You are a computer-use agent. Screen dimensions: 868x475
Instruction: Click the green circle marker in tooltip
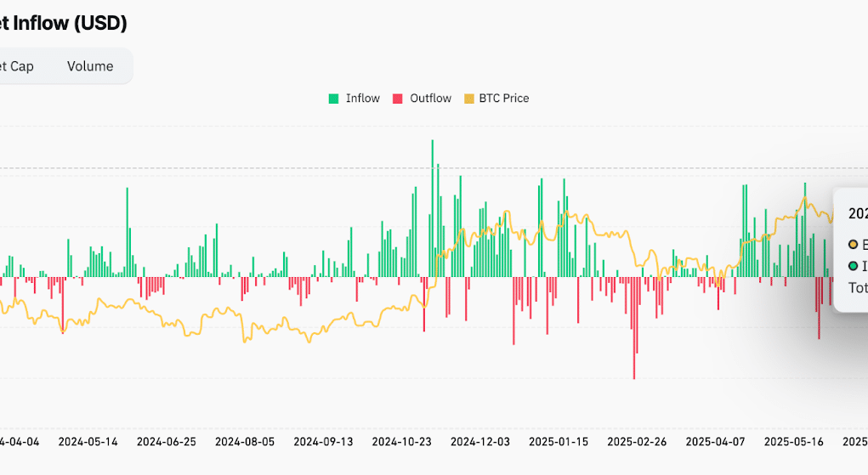point(854,266)
